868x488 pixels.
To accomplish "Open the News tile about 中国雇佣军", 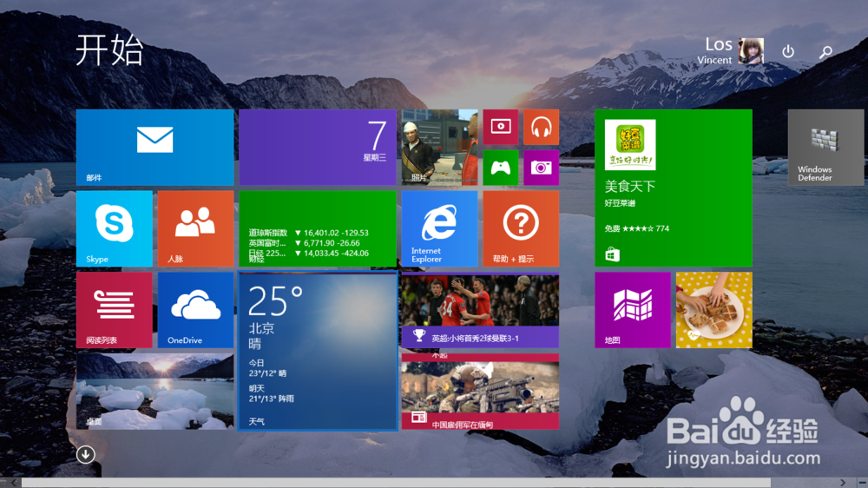I will pos(481,392).
